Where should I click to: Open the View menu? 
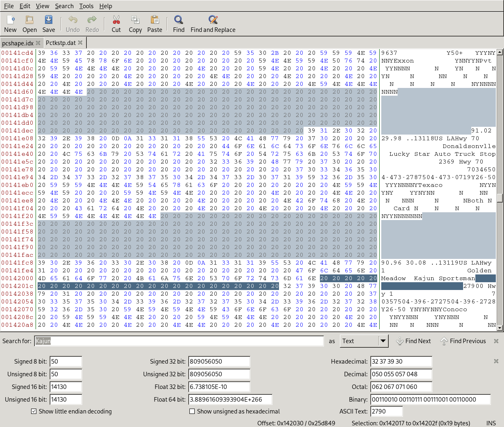tap(43, 6)
